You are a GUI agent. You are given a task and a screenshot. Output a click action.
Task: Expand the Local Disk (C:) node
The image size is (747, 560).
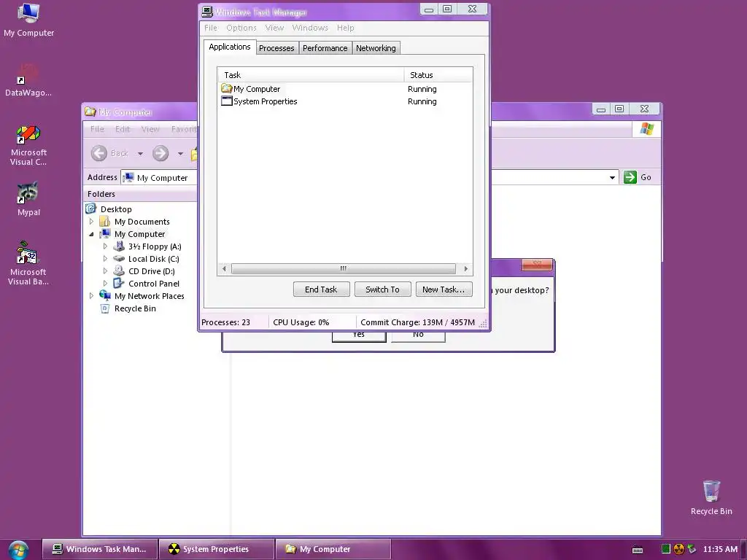point(105,259)
